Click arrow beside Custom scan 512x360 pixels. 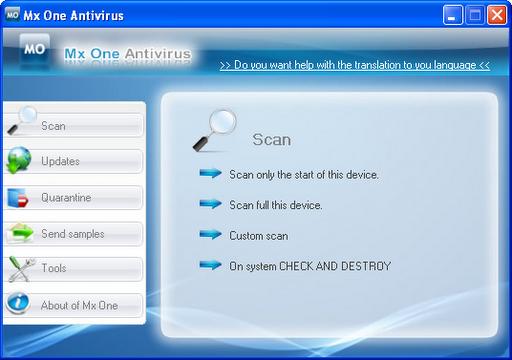pyautogui.click(x=210, y=235)
